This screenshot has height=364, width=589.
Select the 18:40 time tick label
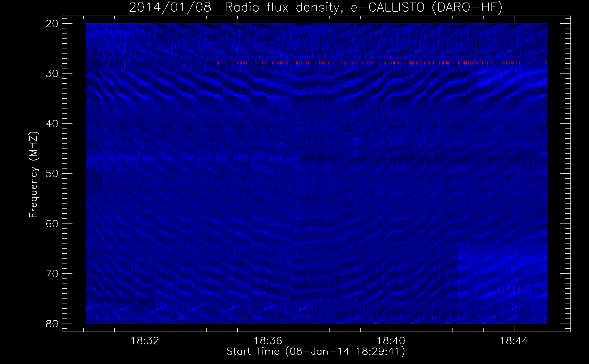click(391, 341)
